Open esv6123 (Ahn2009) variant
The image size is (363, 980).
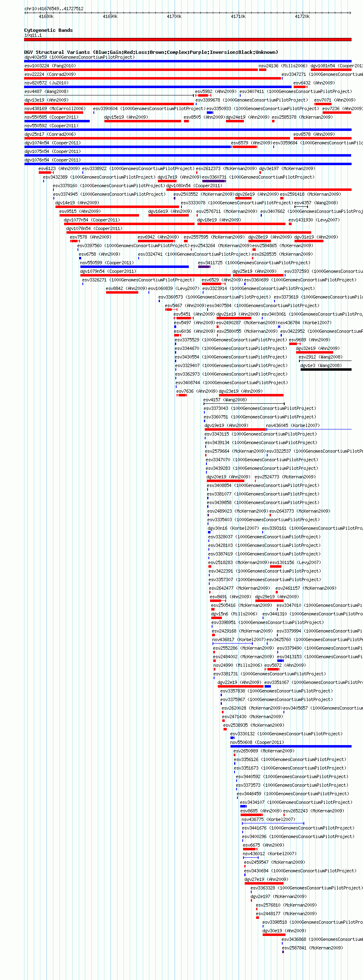click(59, 168)
